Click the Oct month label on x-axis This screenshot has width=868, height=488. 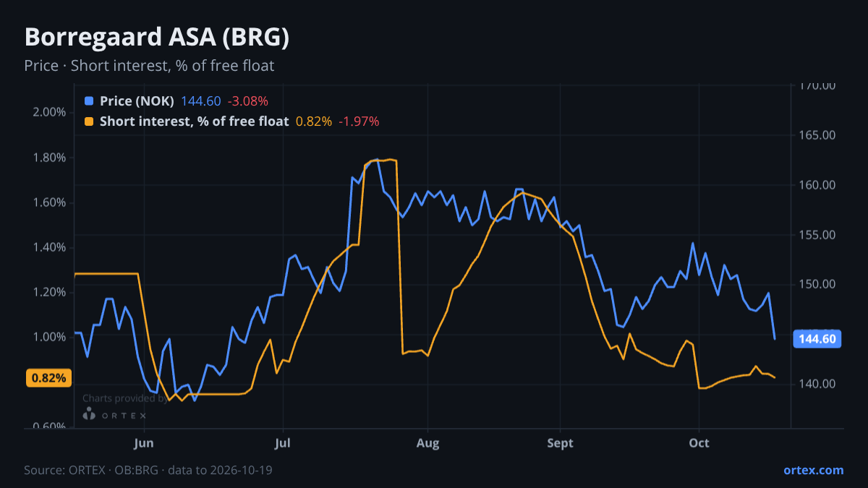pyautogui.click(x=699, y=442)
